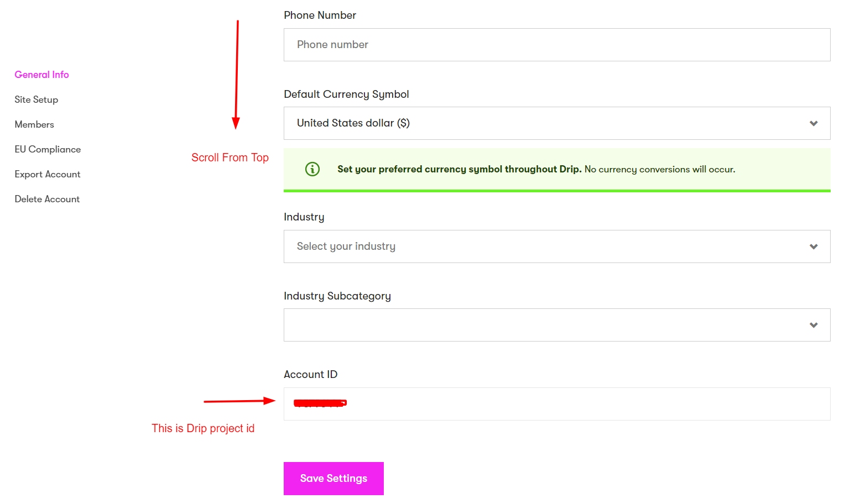Click the redacted Account ID value

[x=320, y=403]
